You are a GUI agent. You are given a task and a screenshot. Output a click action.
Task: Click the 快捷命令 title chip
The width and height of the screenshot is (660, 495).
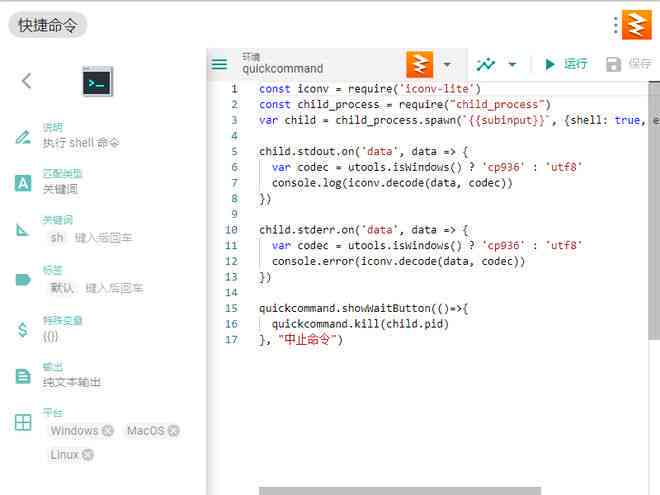click(x=48, y=25)
